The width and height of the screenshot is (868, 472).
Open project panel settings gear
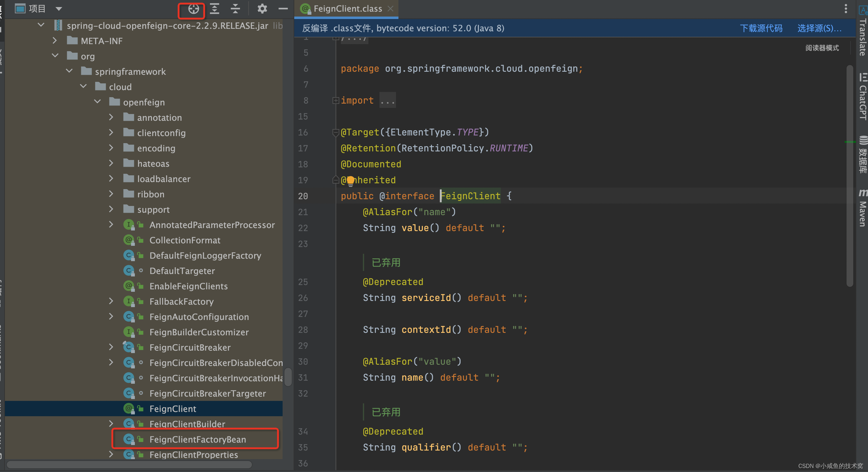click(262, 9)
